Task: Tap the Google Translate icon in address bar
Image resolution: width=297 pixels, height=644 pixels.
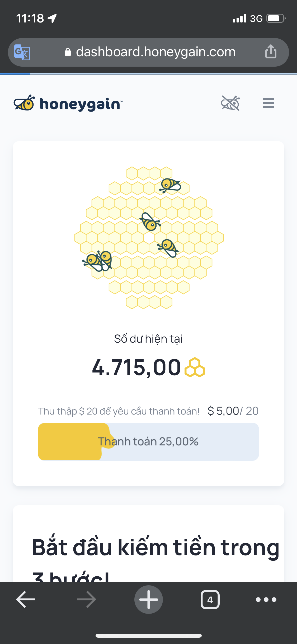Action: (22, 52)
